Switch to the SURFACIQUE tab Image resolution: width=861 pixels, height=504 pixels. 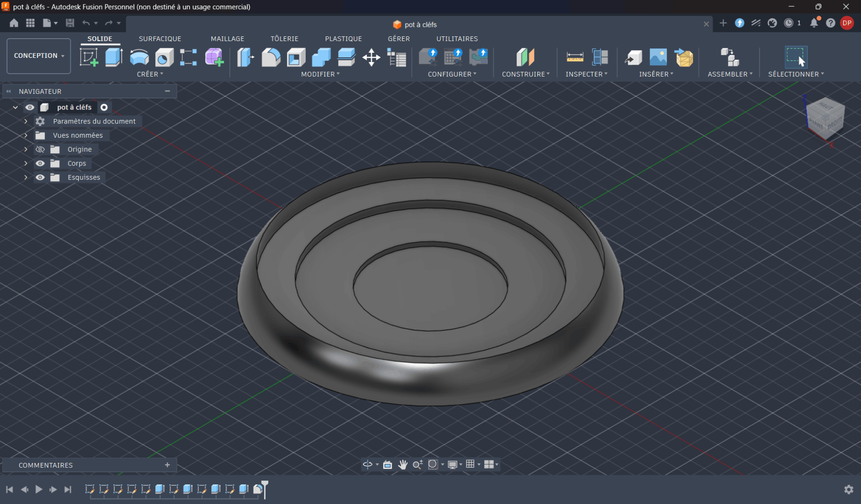160,39
